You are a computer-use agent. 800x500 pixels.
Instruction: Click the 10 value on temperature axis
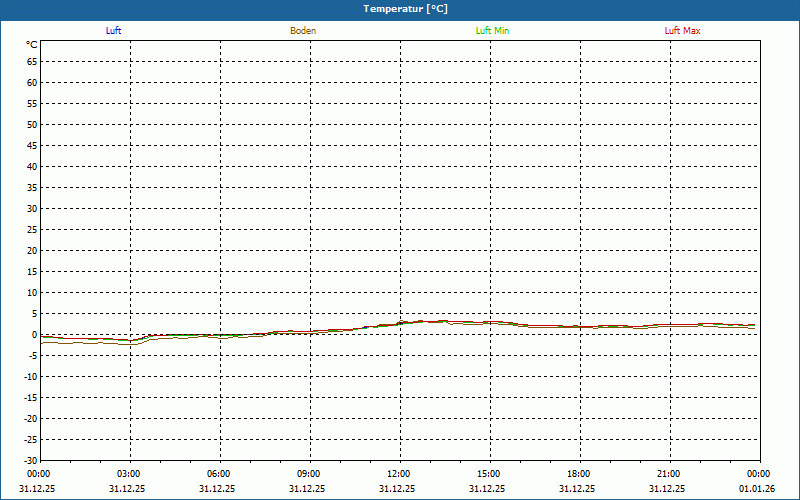[32, 293]
